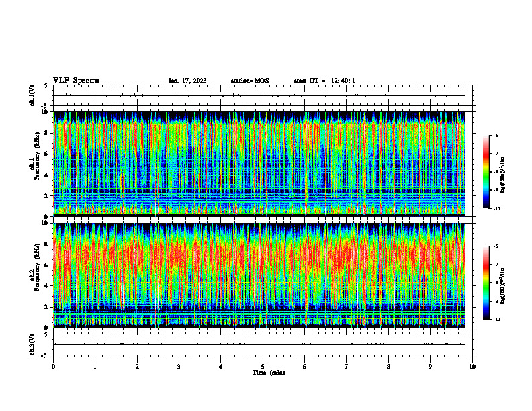Click the 'ch.1(V)' waveform axis label
Screen dimensions: 532x411
(x=32, y=95)
